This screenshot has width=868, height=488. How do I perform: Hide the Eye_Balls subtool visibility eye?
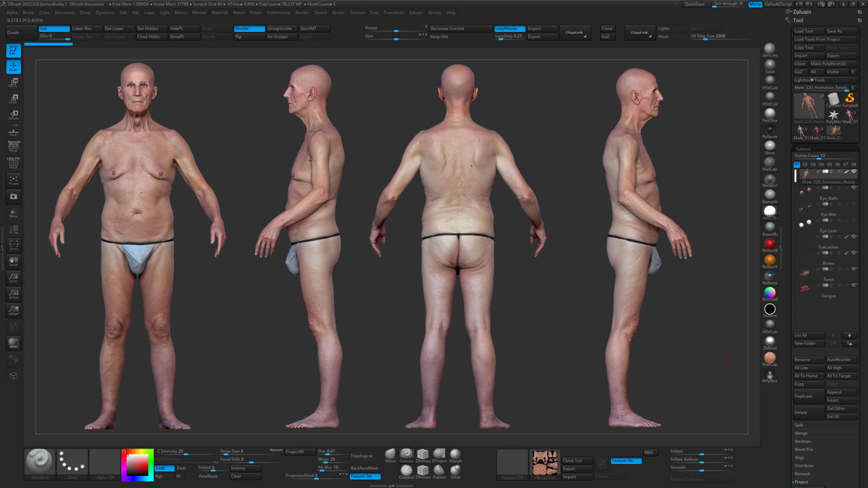854,188
